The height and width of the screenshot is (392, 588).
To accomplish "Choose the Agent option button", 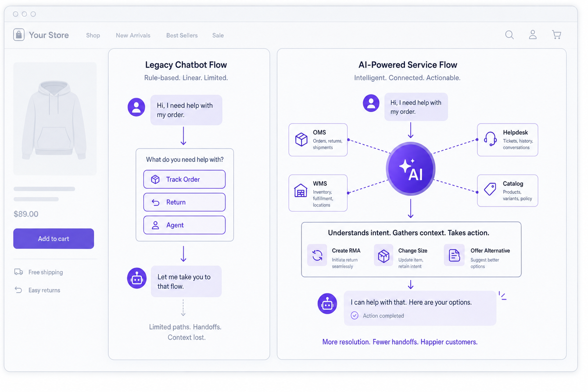I will (184, 225).
